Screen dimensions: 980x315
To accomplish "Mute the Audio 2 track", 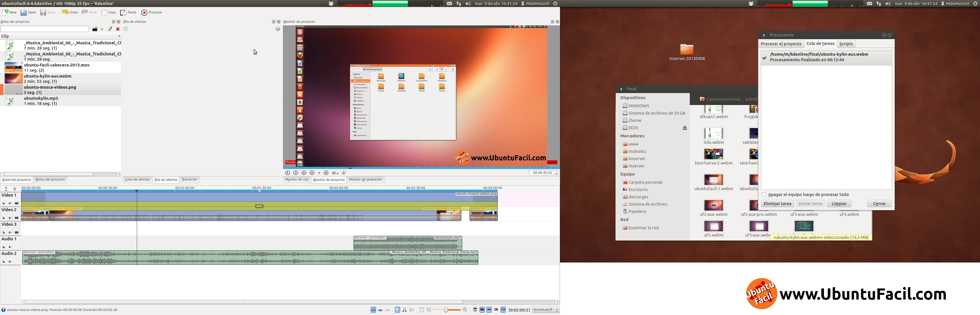I will pos(10,262).
